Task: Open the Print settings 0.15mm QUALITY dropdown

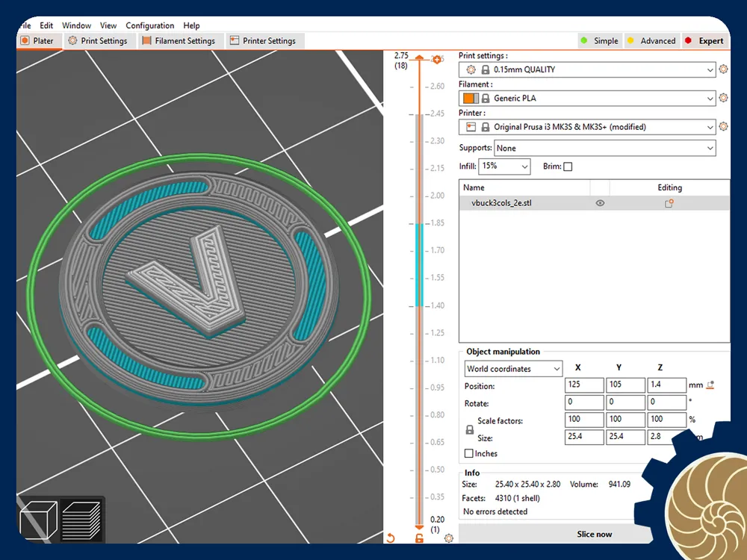Action: (x=587, y=69)
